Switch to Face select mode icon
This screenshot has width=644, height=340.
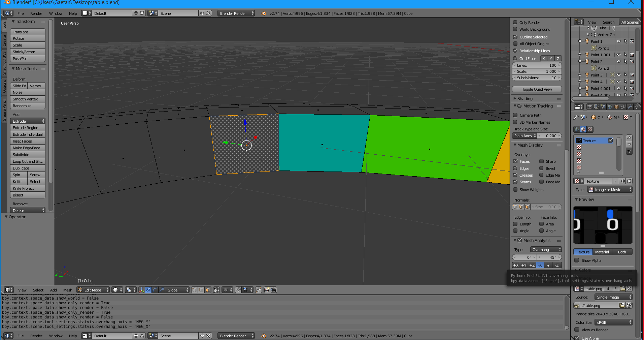(208, 290)
